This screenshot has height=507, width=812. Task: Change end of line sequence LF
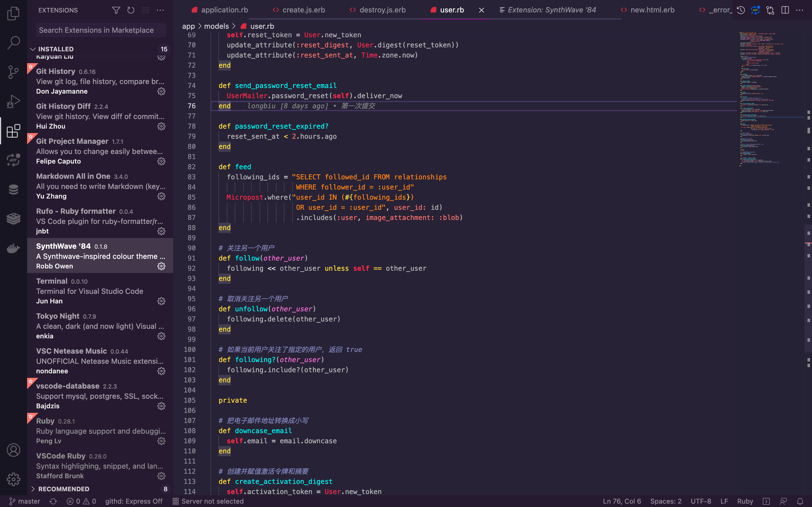[x=724, y=501]
